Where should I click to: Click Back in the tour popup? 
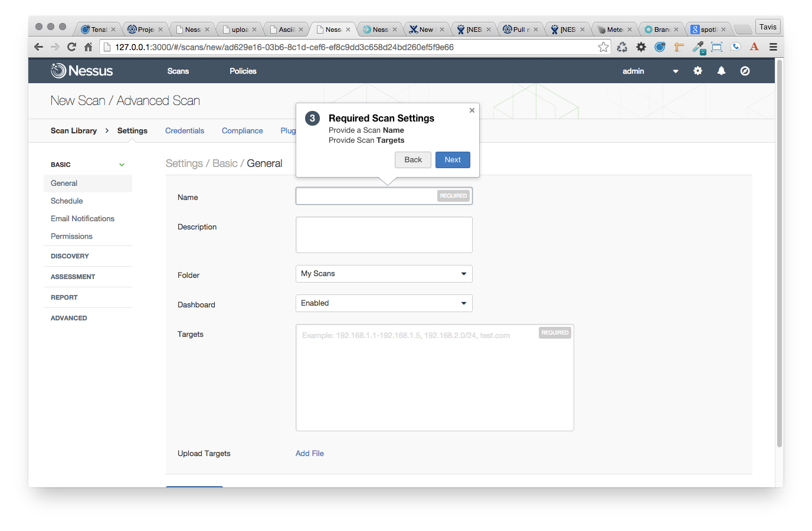[413, 160]
